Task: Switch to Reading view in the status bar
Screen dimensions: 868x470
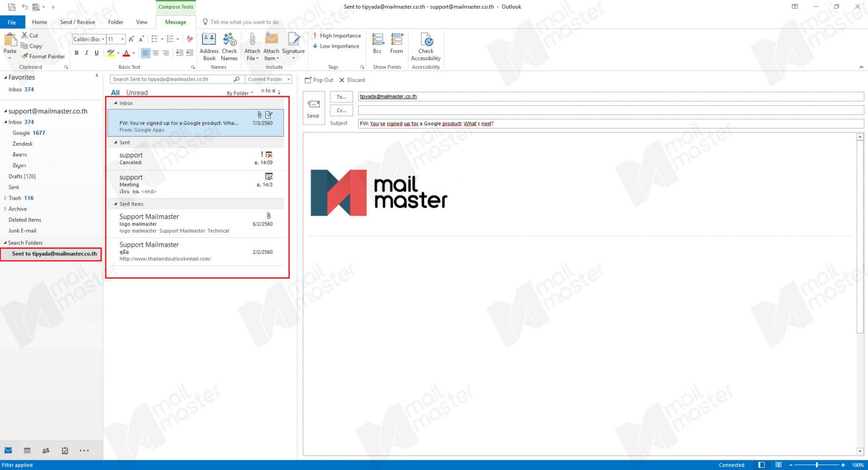Action: 778,465
